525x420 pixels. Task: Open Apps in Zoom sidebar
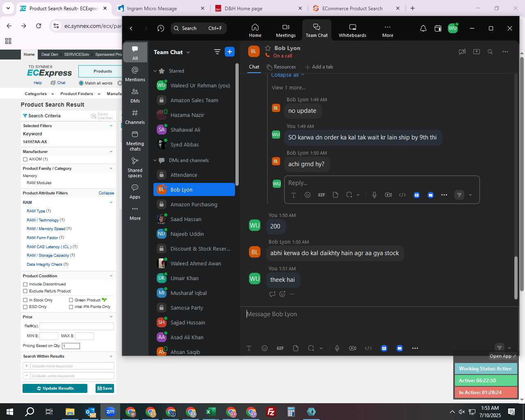[x=135, y=192]
